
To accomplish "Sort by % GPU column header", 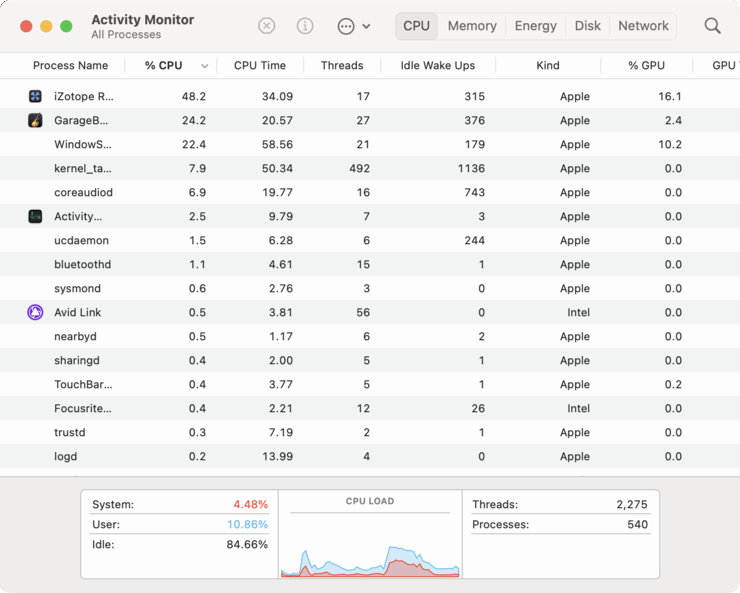I will (647, 66).
